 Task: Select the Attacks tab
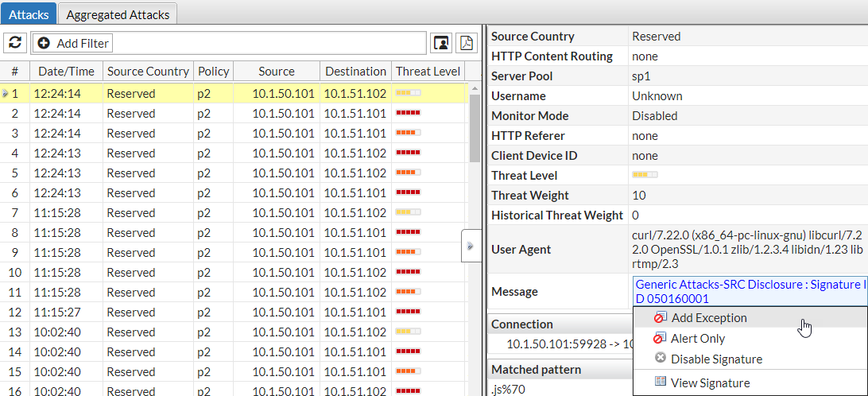pos(29,15)
